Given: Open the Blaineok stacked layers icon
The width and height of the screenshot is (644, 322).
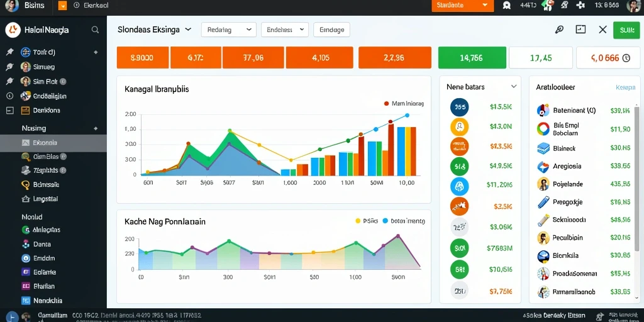Looking at the screenshot, I should tap(543, 148).
